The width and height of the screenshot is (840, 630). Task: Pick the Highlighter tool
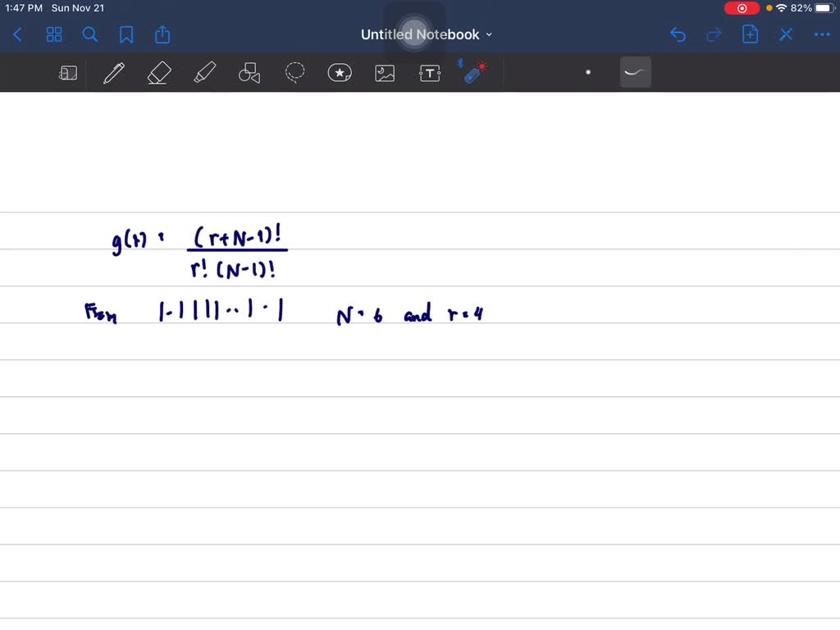203,72
